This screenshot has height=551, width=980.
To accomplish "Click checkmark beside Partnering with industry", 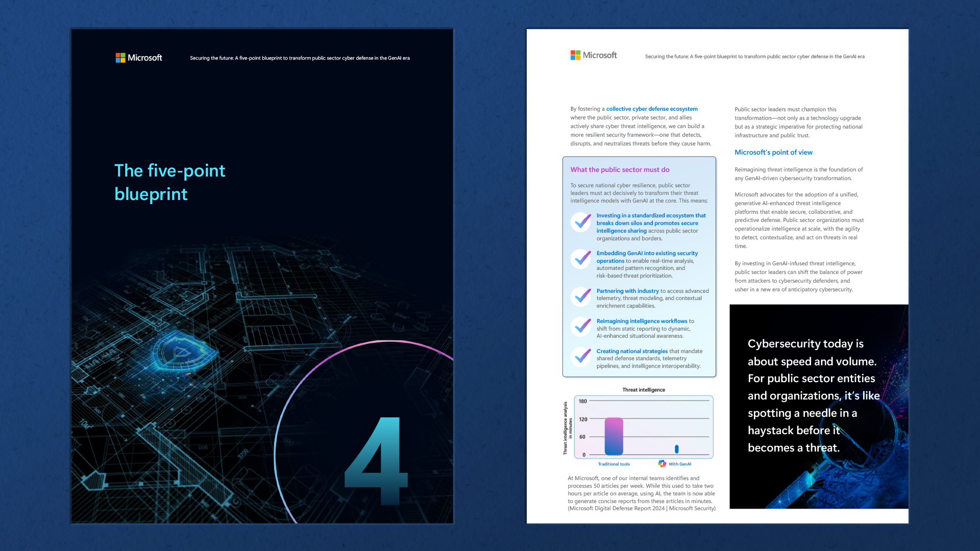I will (581, 297).
